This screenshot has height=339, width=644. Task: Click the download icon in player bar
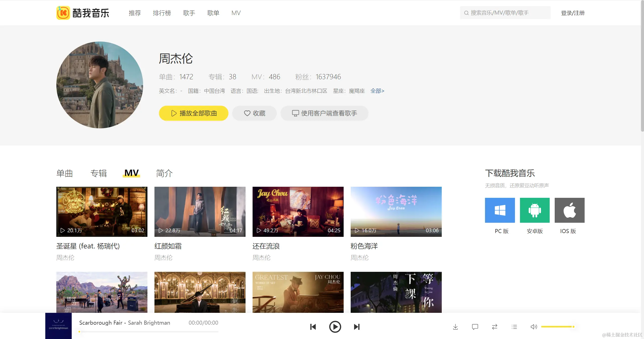tap(455, 327)
